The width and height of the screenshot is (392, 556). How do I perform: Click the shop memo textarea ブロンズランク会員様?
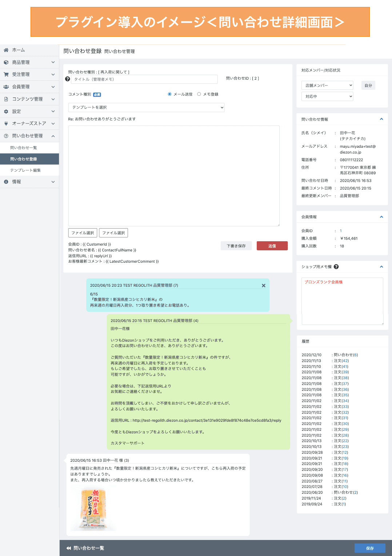(343, 301)
